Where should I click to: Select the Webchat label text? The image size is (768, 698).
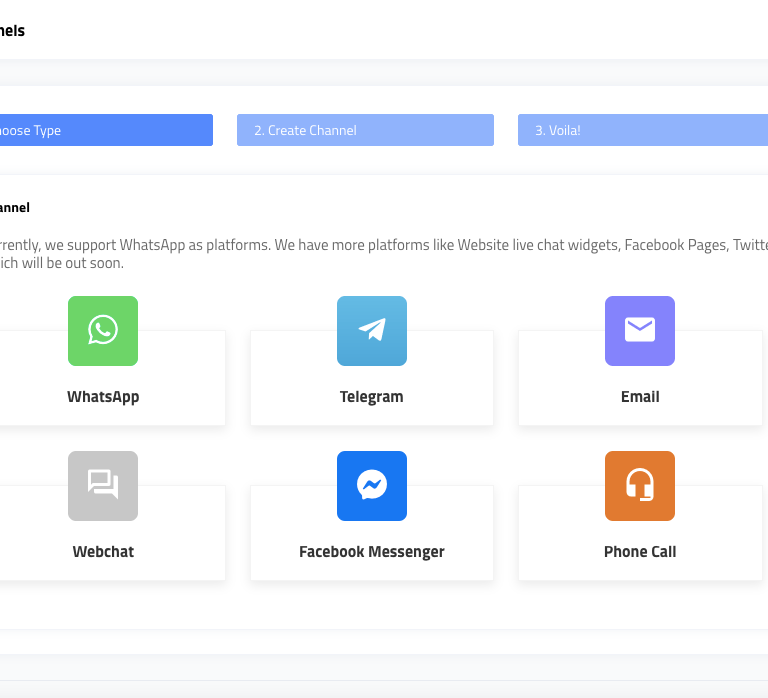(103, 552)
